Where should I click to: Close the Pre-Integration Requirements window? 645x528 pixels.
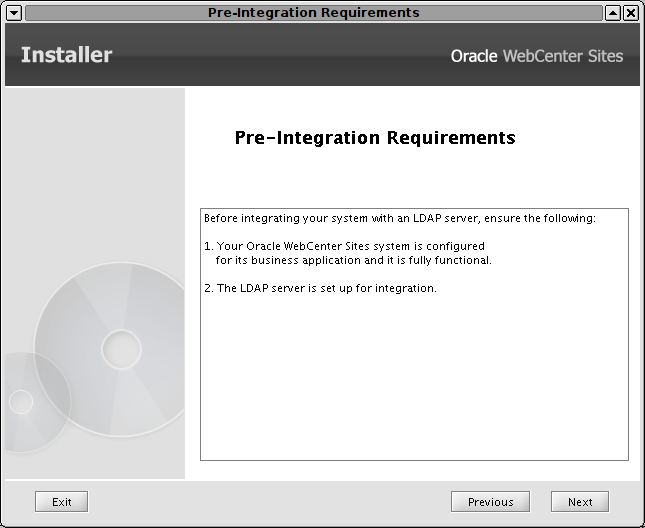coord(631,13)
